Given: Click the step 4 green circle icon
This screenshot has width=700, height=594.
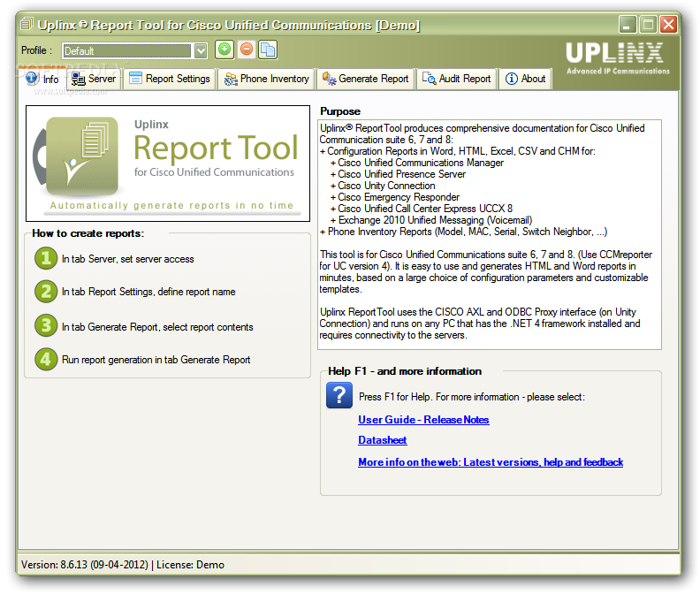Looking at the screenshot, I should [46, 359].
